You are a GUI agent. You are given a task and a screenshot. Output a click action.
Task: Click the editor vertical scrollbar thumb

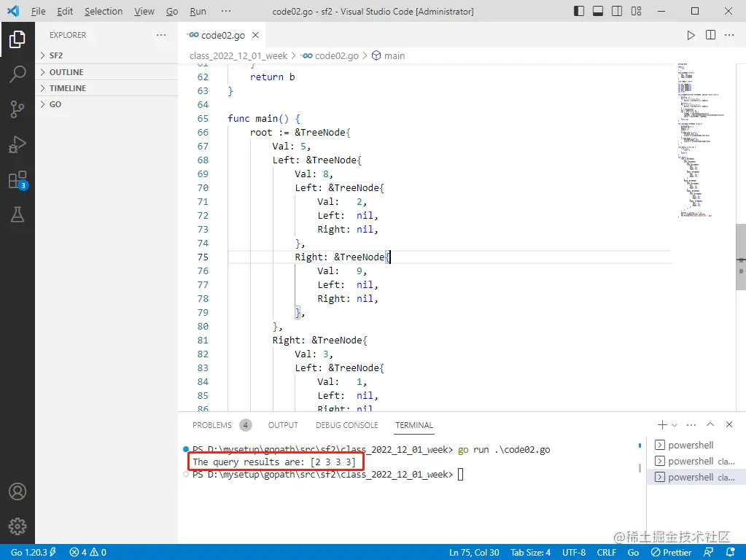coord(741,257)
